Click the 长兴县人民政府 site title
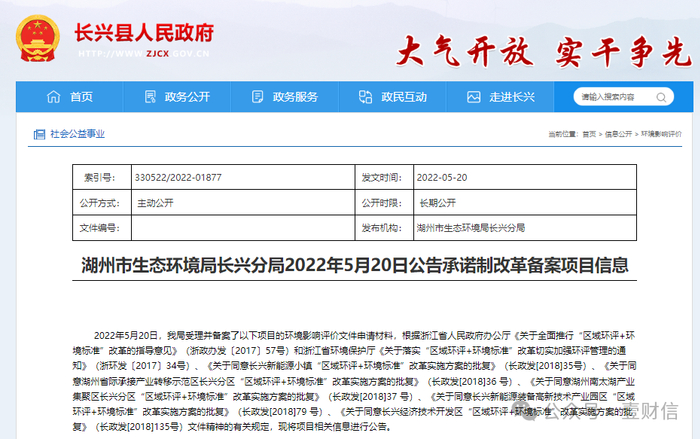Image resolution: width=700 pixels, height=439 pixels. click(144, 33)
